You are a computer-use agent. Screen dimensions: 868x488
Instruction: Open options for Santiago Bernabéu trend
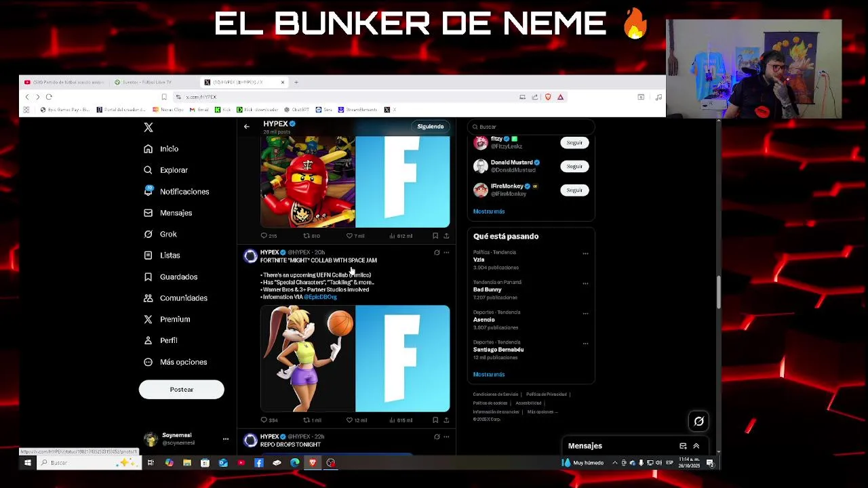point(585,344)
